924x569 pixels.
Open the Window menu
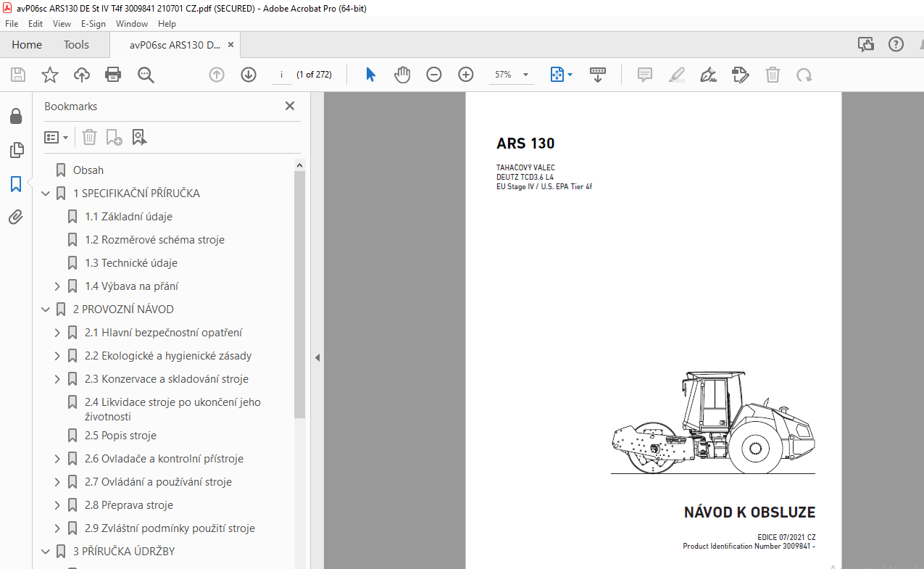click(x=132, y=23)
